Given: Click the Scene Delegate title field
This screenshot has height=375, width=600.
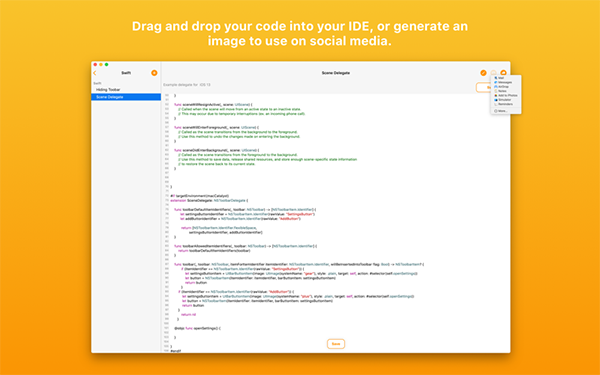Looking at the screenshot, I should pos(336,73).
